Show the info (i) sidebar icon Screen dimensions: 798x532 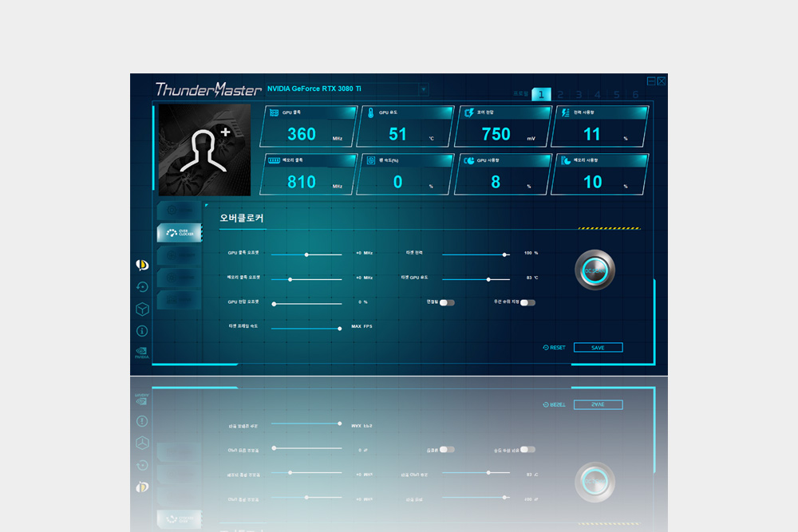[x=142, y=331]
